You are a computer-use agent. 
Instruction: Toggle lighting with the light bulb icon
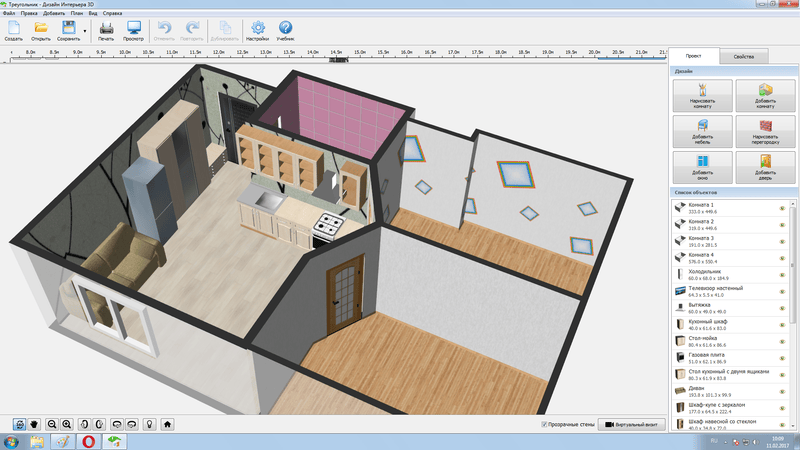149,424
